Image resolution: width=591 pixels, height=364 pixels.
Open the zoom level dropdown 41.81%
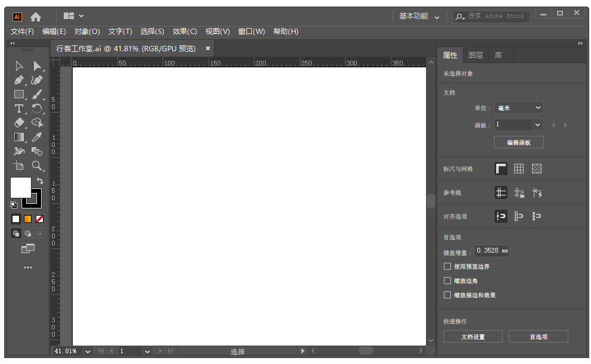coord(88,351)
